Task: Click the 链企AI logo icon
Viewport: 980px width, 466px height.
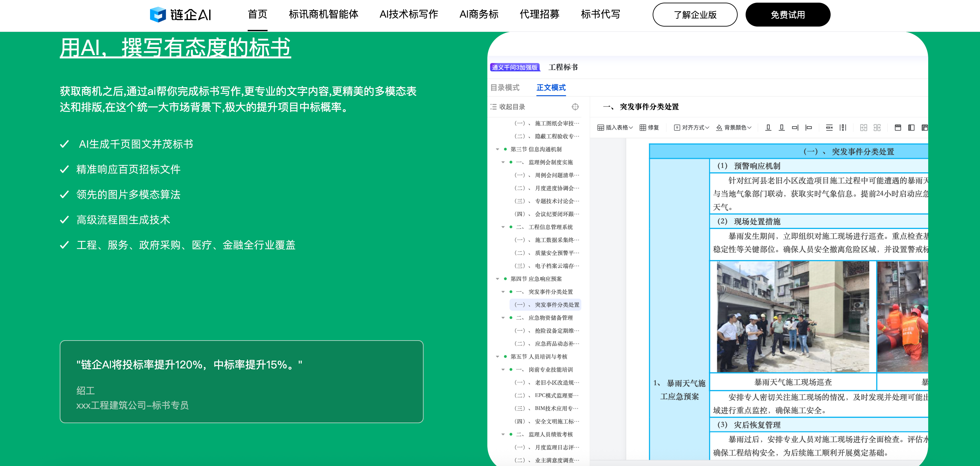Action: tap(157, 15)
